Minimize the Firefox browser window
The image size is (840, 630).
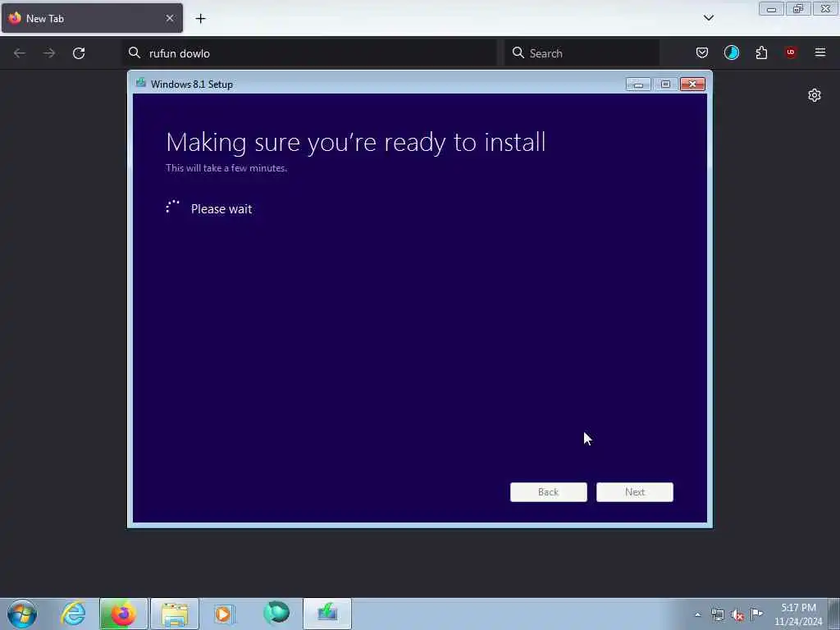pyautogui.click(x=771, y=8)
